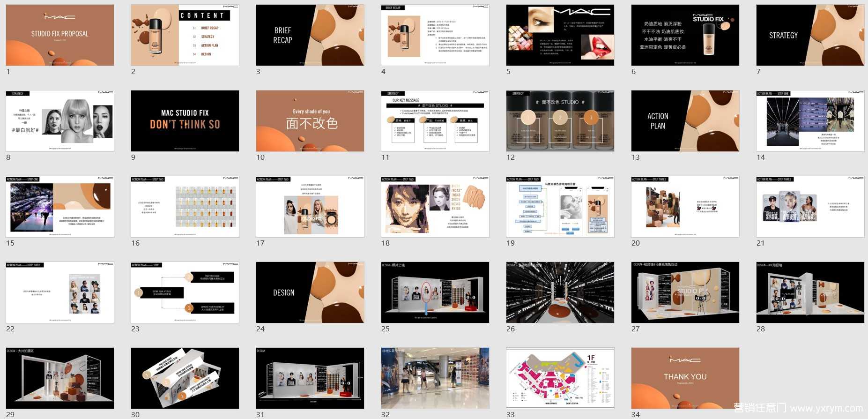Image resolution: width=868 pixels, height=419 pixels.
Task: Select slide 16 bottle grid wall thumbnail
Action: 185,207
